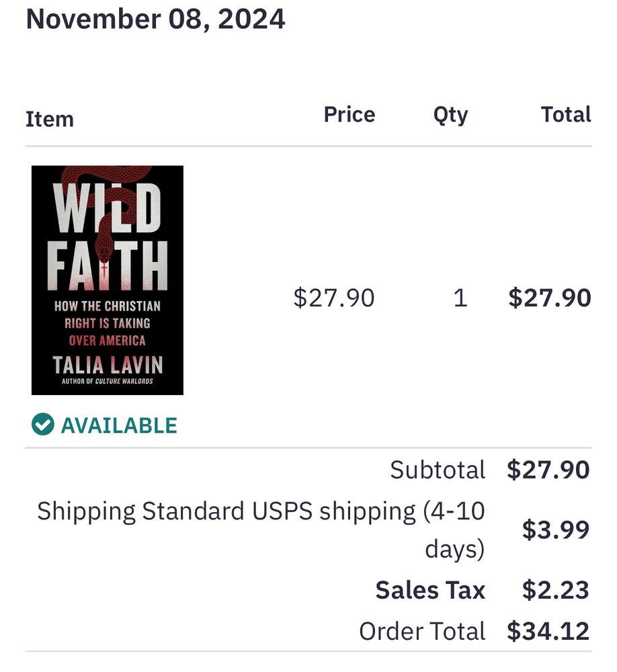This screenshot has width=617, height=672.
Task: Click the shipping cost $3.99
Action: point(556,530)
